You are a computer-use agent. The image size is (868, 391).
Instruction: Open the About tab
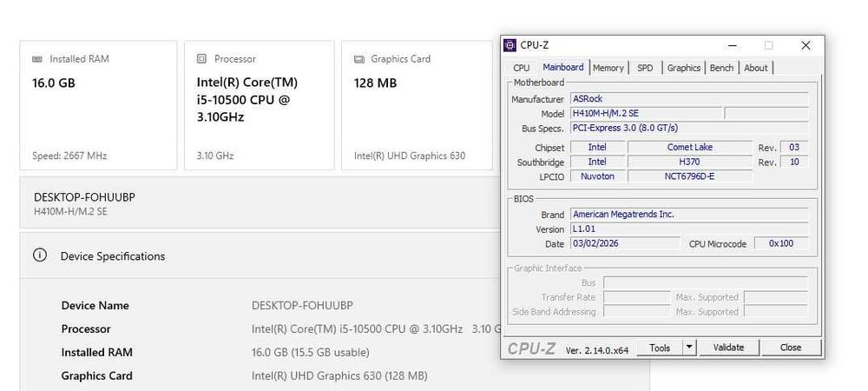point(756,68)
